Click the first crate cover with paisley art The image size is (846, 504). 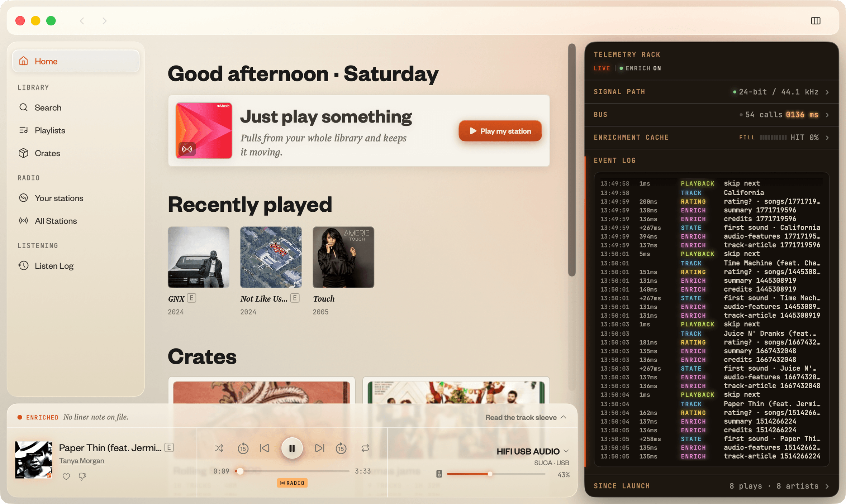[262, 392]
